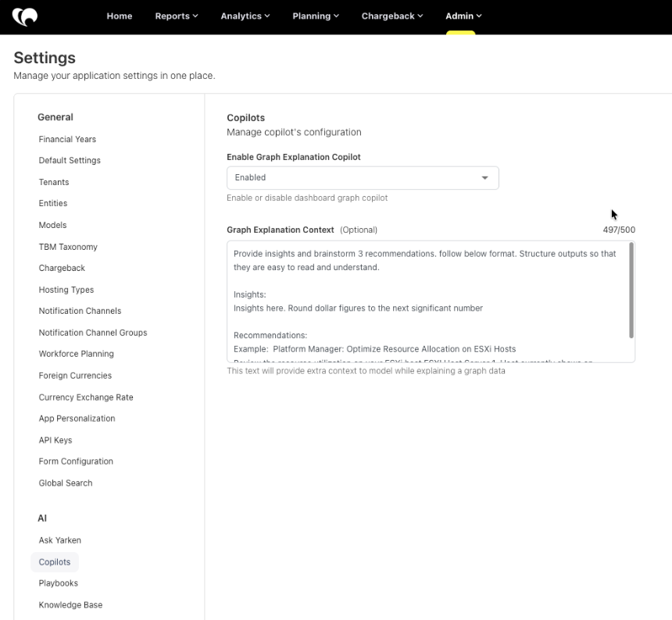Select Knowledge Base in the sidebar
The width and height of the screenshot is (672, 620).
(70, 604)
